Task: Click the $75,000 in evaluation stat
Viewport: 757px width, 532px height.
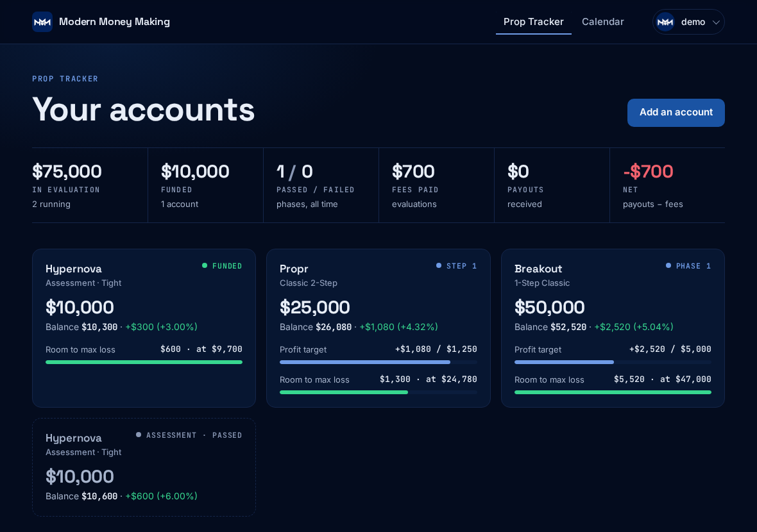Action: [67, 172]
